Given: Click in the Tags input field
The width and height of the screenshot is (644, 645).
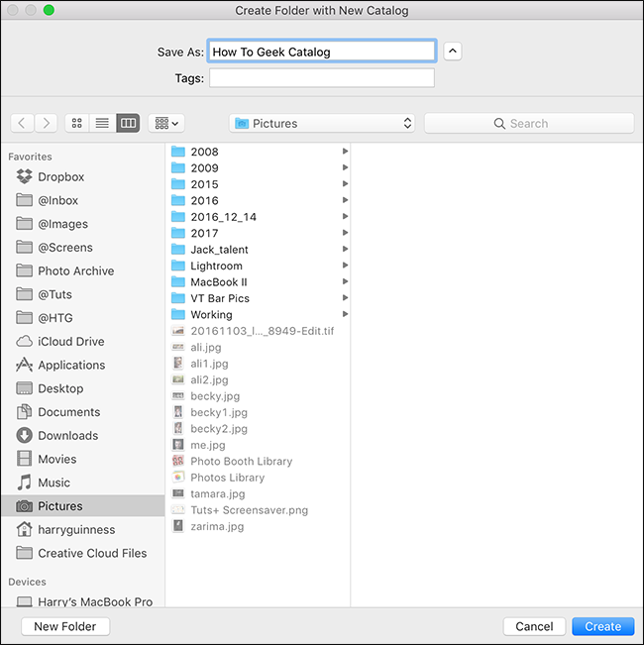Looking at the screenshot, I should coord(322,78).
